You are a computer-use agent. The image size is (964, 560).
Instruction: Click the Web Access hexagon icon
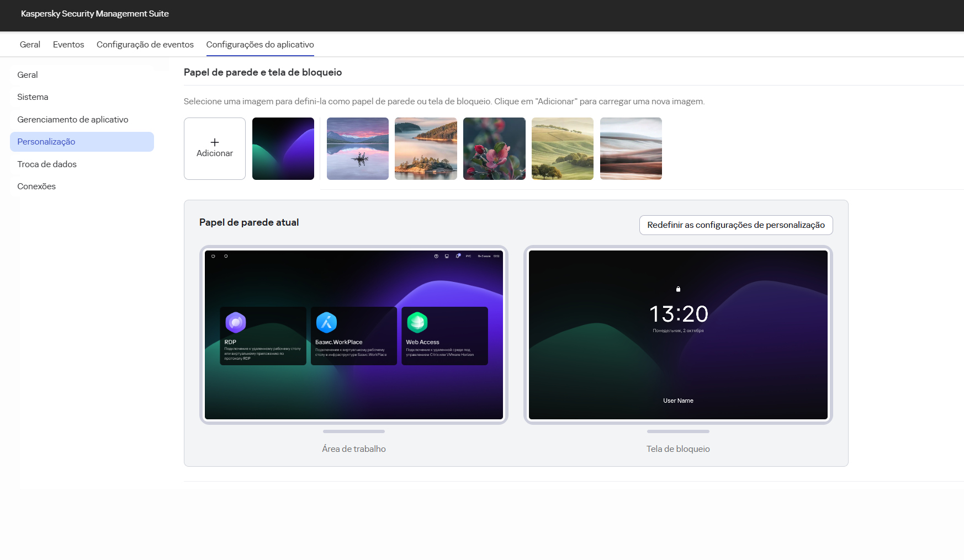click(417, 322)
